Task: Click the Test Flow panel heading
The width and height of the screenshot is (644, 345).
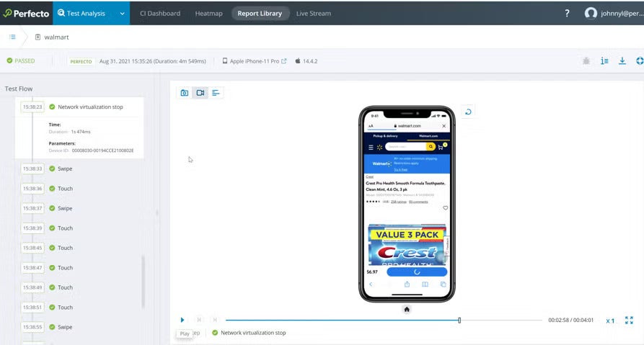Action: coord(19,89)
